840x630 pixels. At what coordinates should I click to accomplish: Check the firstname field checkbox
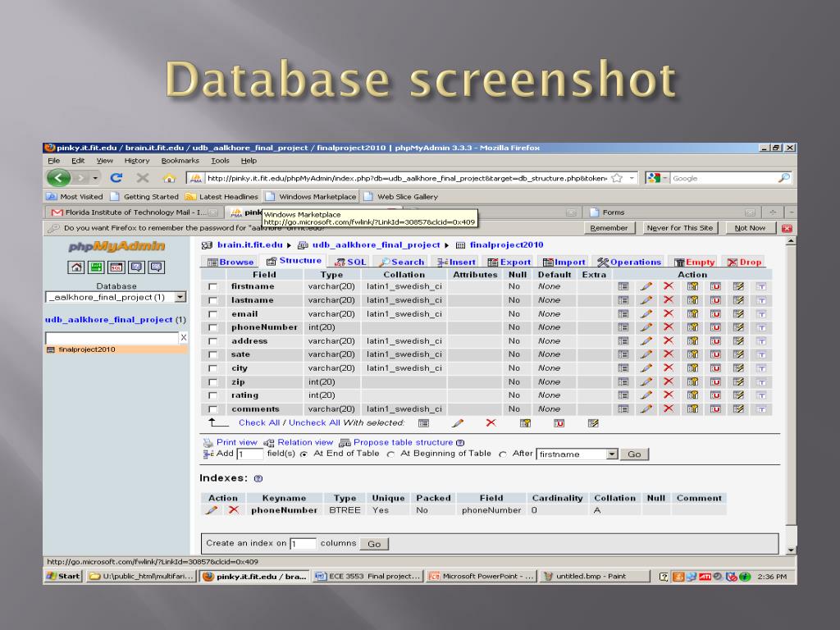pos(213,287)
